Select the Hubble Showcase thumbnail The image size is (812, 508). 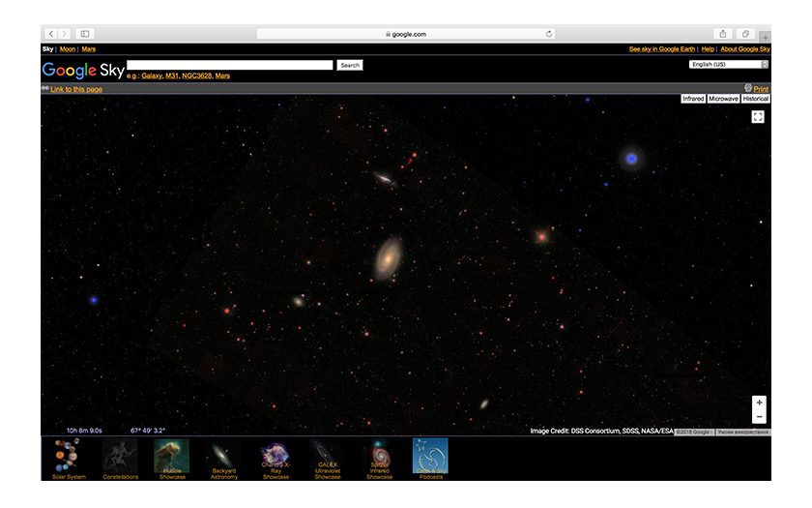pos(171,456)
